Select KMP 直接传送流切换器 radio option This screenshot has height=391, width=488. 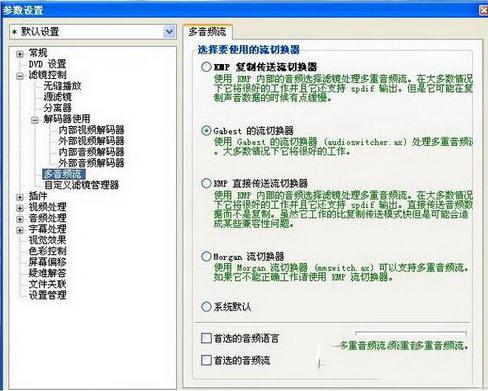[x=206, y=183]
